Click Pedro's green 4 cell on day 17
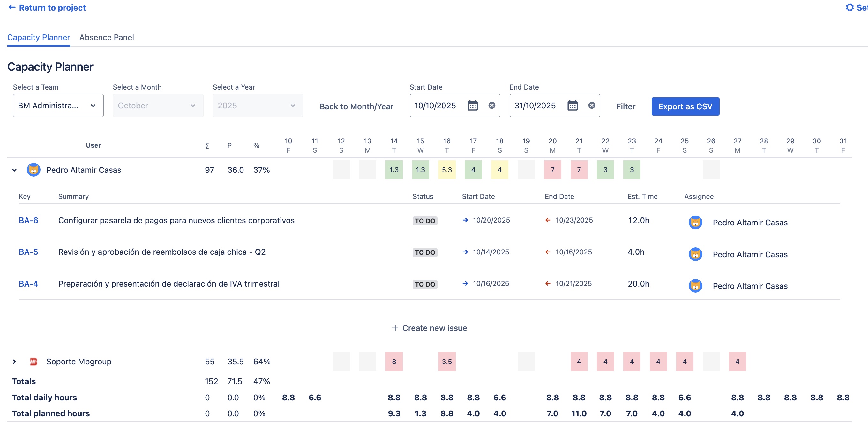This screenshot has height=431, width=868. click(x=473, y=170)
